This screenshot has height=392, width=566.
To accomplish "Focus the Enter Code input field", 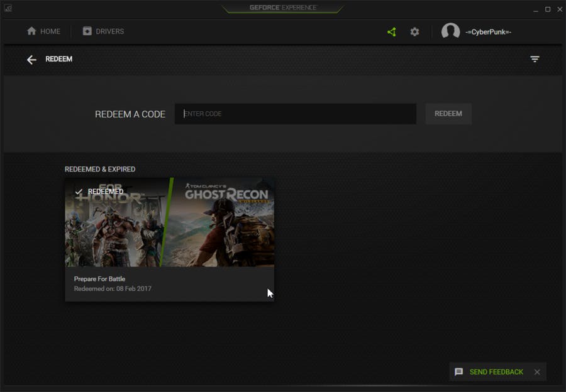I will coord(295,114).
